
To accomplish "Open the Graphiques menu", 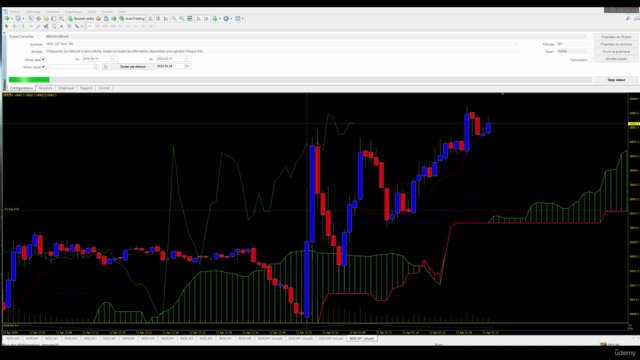I will coord(73,12).
